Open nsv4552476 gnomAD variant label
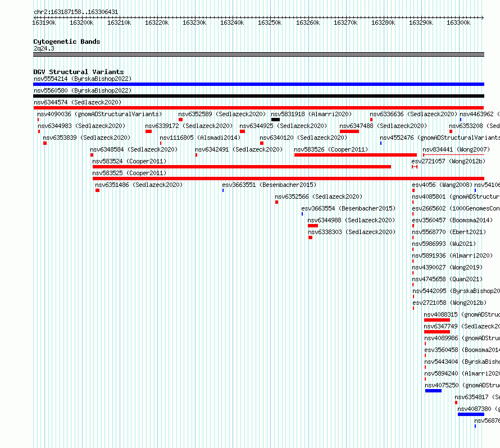The image size is (500, 448). 440,138
